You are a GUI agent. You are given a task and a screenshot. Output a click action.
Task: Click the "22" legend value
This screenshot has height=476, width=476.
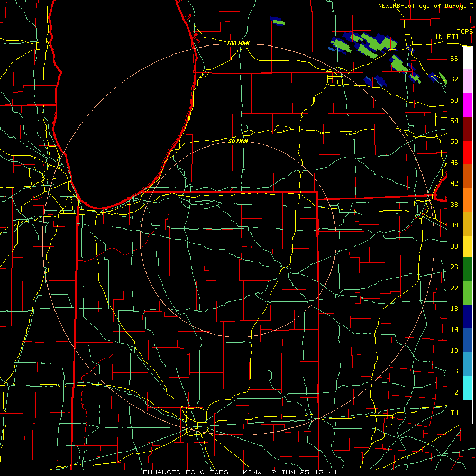454,288
